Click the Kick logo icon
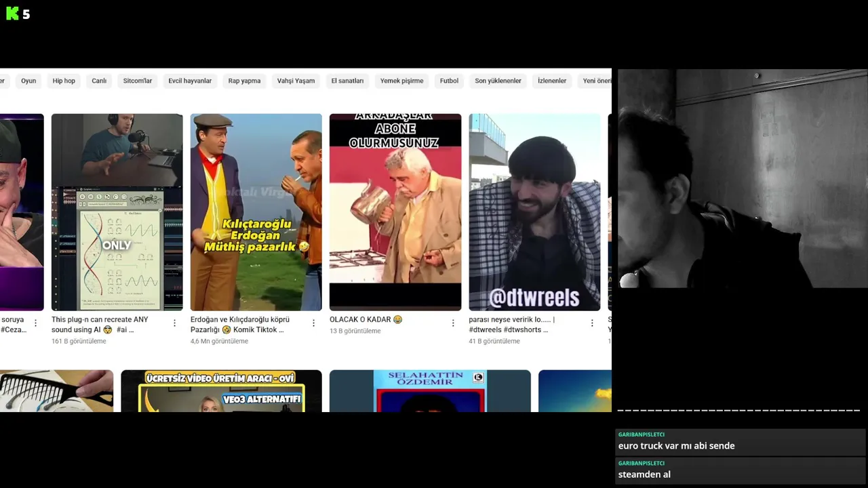This screenshot has height=488, width=868. pos(12,14)
